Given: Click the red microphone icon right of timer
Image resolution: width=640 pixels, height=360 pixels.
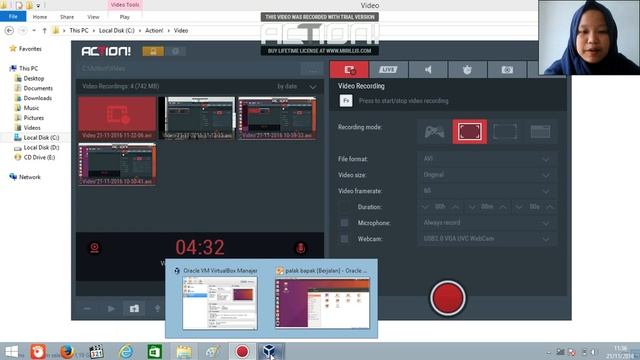Looking at the screenshot, I should pos(300,248).
